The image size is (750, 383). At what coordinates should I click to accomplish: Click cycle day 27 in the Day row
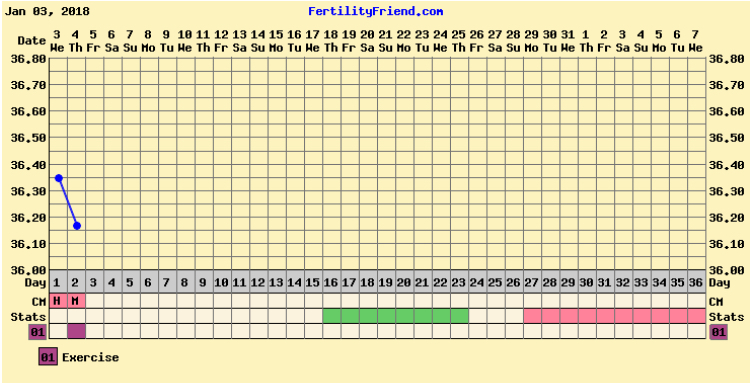532,283
